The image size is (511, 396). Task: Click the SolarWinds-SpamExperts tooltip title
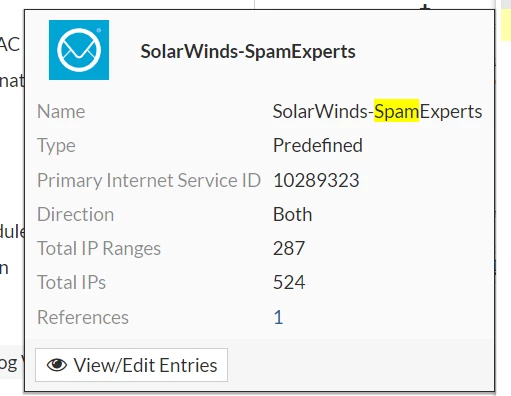tap(248, 51)
